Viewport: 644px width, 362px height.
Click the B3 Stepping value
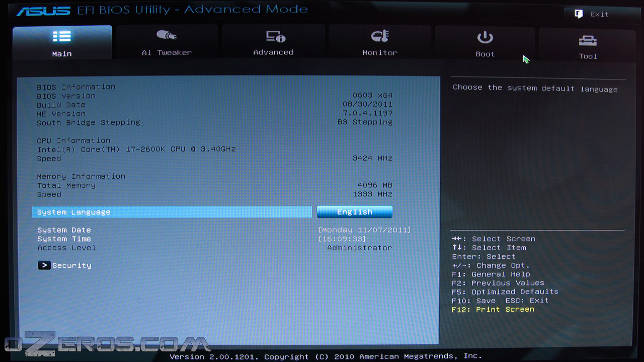[365, 122]
